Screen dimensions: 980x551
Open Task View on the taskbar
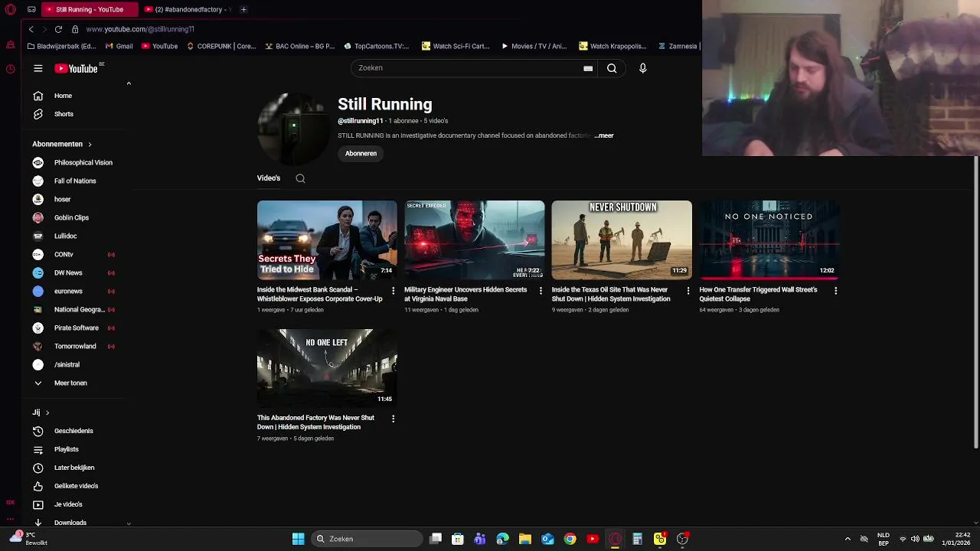(x=436, y=539)
